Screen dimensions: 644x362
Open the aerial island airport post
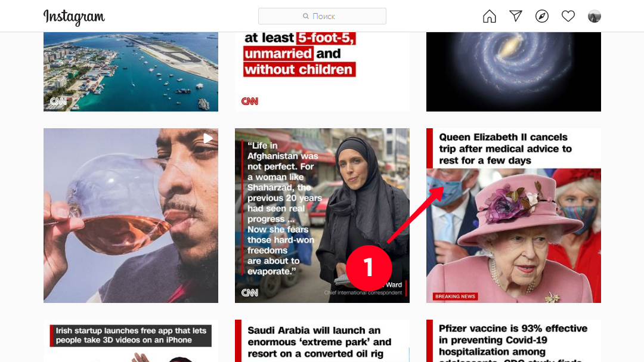pos(131,72)
